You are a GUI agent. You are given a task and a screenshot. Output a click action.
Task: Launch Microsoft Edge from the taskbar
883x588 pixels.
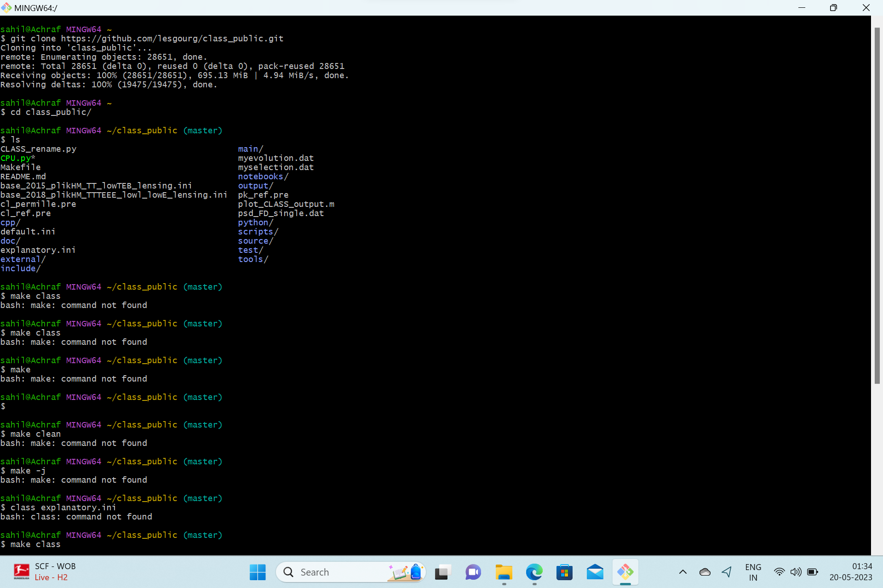click(533, 572)
